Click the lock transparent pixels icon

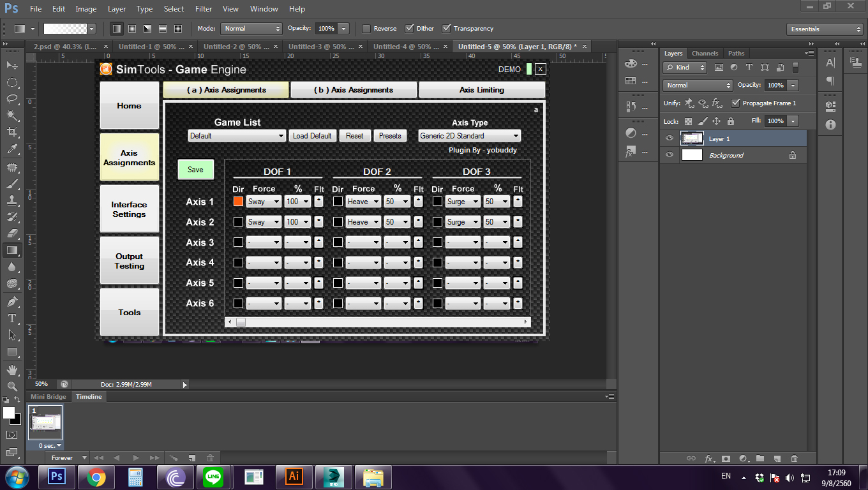click(x=688, y=121)
